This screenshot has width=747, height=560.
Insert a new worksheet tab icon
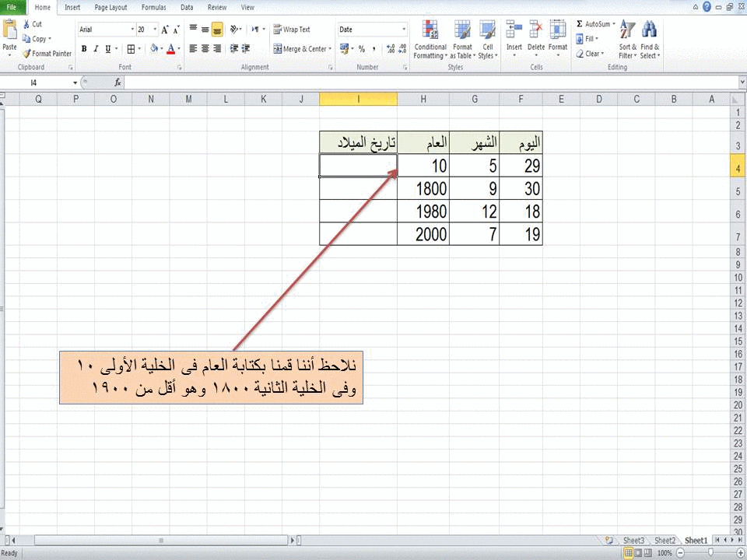tap(608, 540)
